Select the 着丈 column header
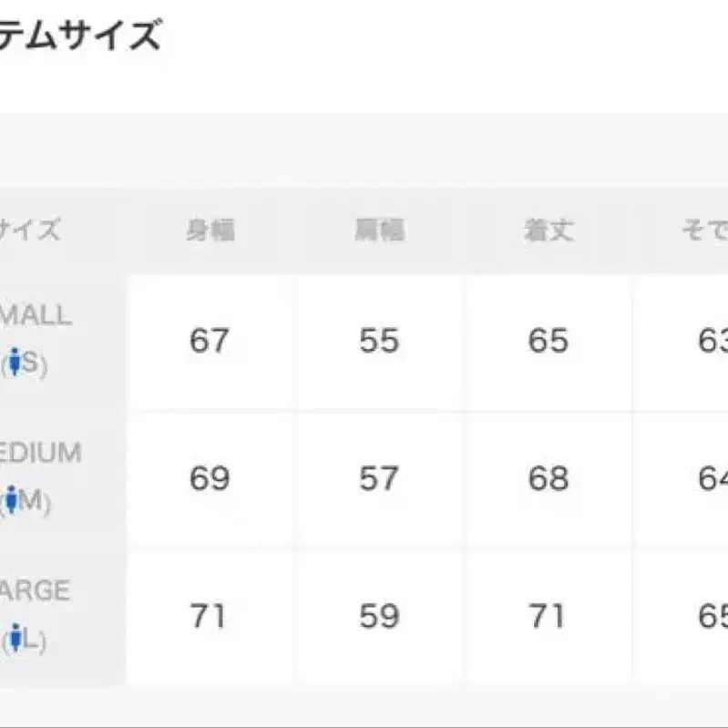Screen dimensions: 728x728 pos(548,231)
